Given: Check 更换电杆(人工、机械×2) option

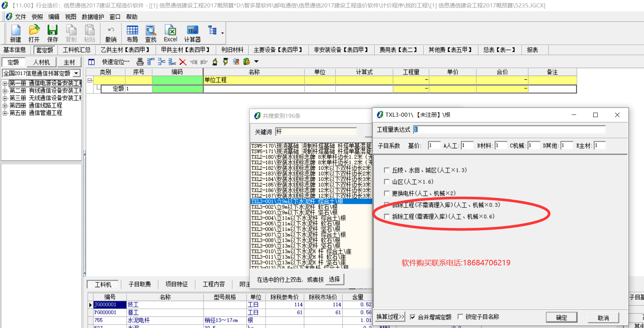Looking at the screenshot, I should pos(387,193).
